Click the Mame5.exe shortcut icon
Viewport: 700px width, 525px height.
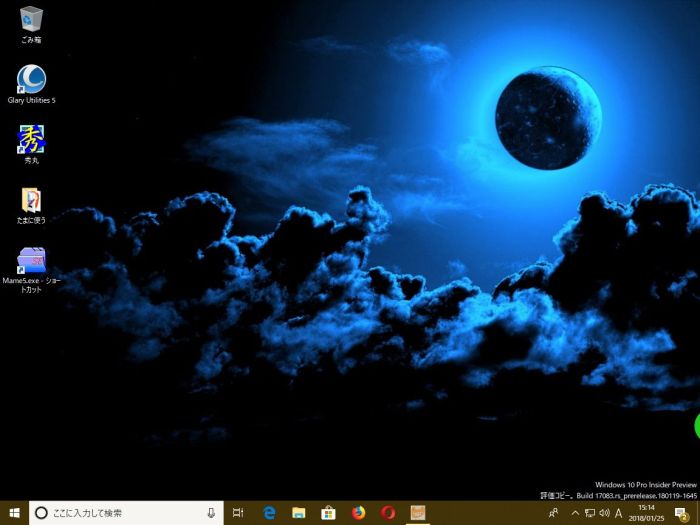31,260
